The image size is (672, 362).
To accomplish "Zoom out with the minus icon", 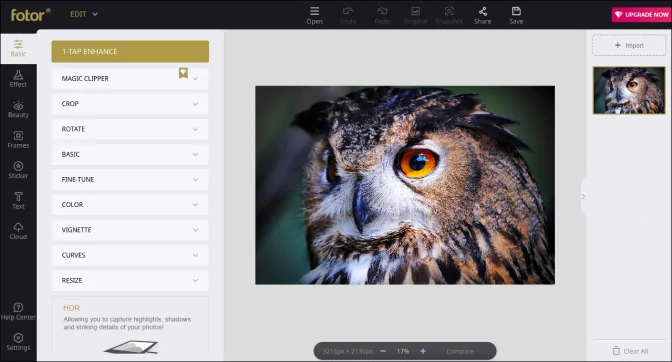I will click(x=383, y=351).
